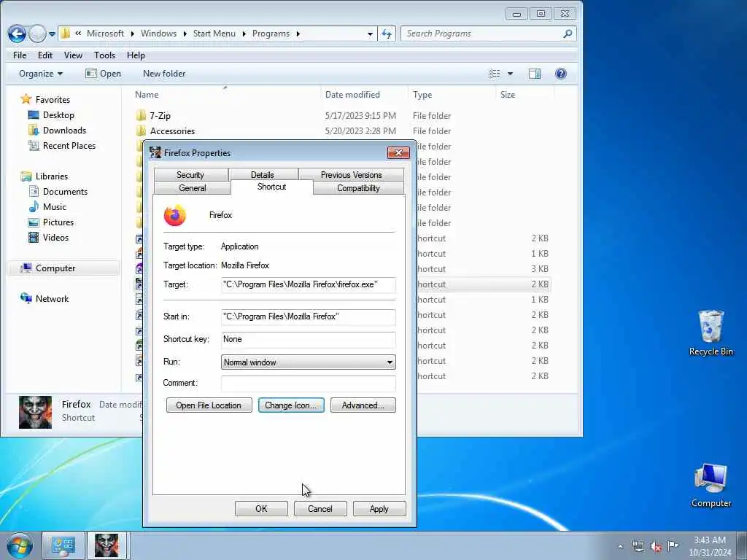This screenshot has width=747, height=560.
Task: Click Apply in Firefox Properties
Action: click(379, 508)
